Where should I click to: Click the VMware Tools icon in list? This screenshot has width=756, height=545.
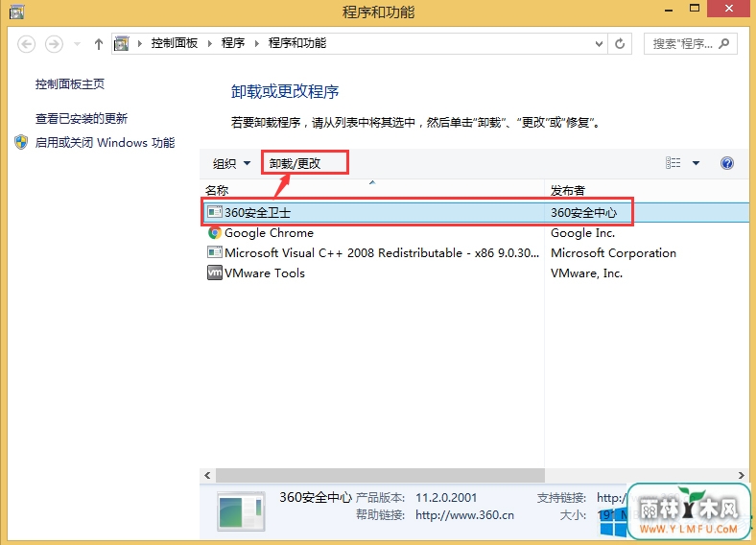(x=215, y=273)
